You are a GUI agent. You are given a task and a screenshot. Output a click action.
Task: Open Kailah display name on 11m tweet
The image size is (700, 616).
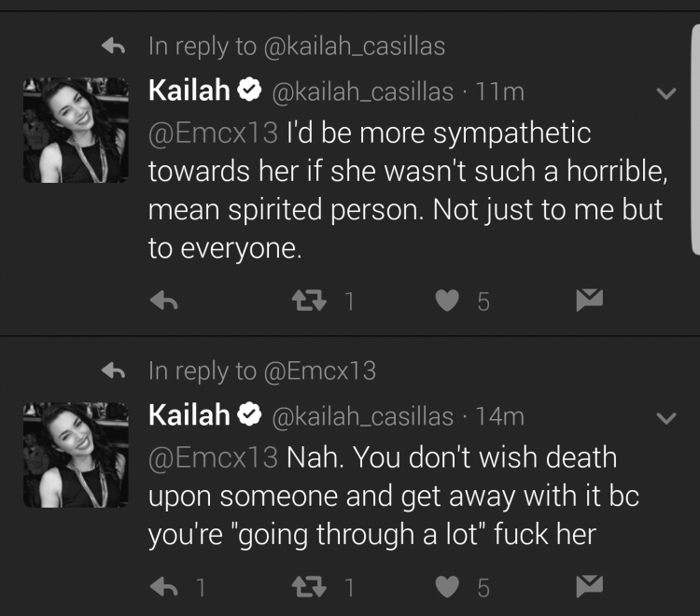pos(189,91)
